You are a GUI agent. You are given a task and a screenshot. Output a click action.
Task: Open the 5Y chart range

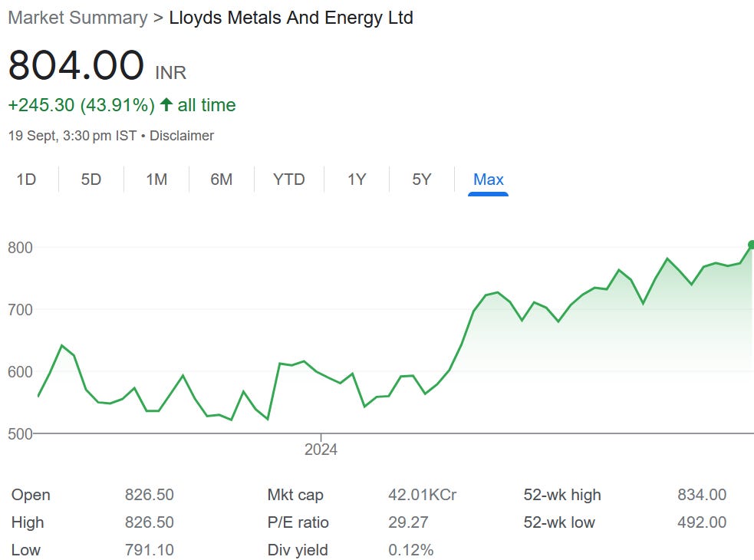click(422, 180)
